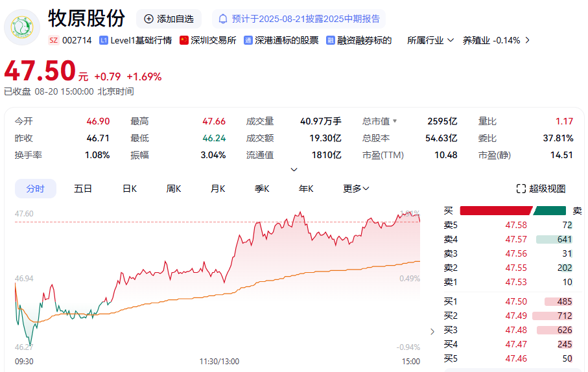Click the 融资融券标的 label
This screenshot has width=588, height=372.
click(364, 40)
